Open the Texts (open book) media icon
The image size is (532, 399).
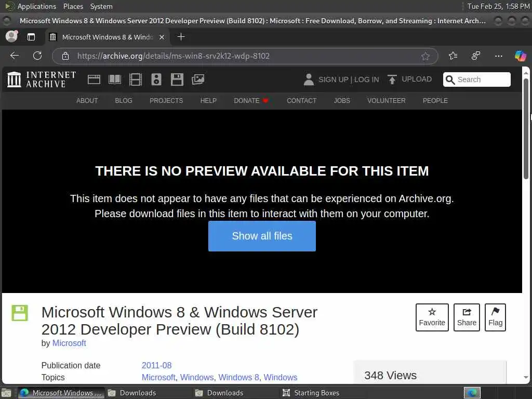(115, 79)
